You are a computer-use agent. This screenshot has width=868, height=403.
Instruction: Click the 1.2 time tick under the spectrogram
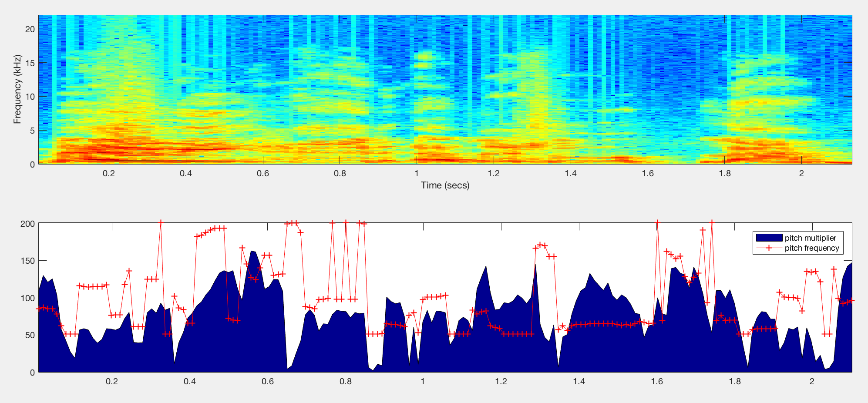tap(494, 173)
